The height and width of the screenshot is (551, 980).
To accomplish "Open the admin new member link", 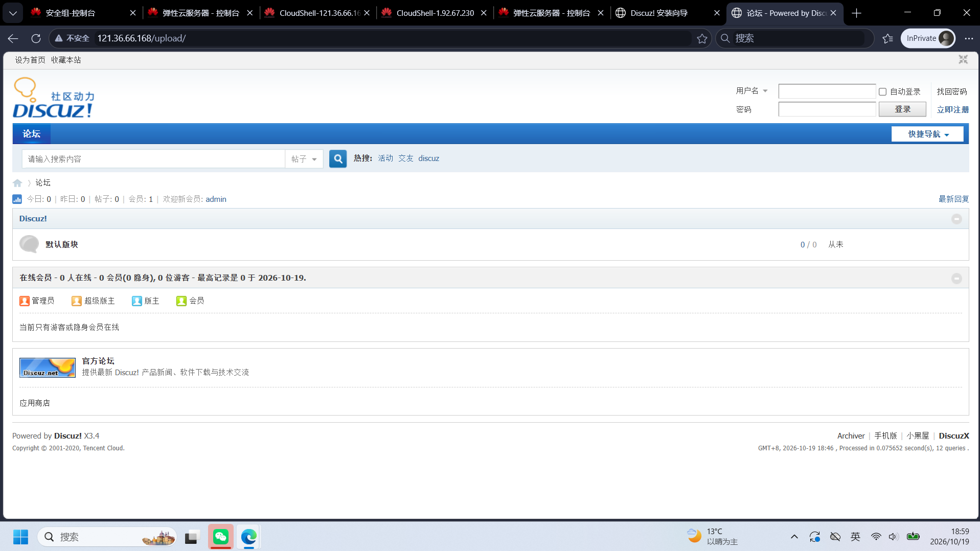I will click(216, 199).
